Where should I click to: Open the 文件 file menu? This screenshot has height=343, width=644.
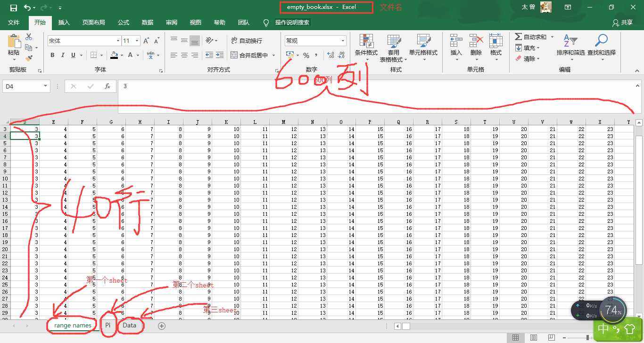(x=14, y=23)
